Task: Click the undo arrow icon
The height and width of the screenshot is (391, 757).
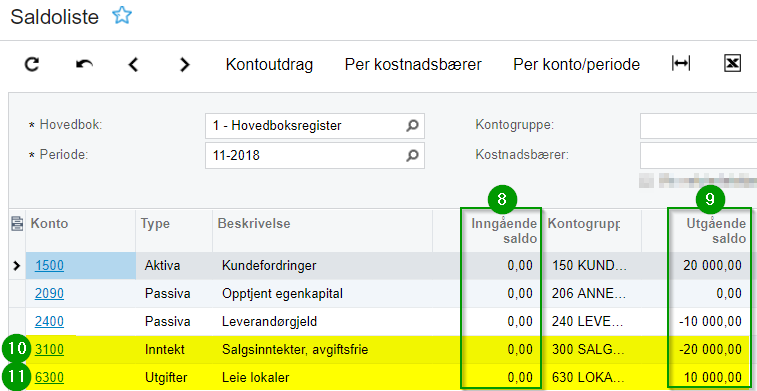Action: pos(84,64)
